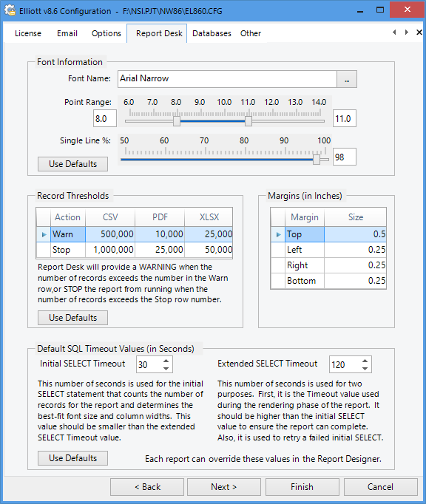Click the Single Line percent field 98
The image size is (426, 504).
(x=345, y=157)
